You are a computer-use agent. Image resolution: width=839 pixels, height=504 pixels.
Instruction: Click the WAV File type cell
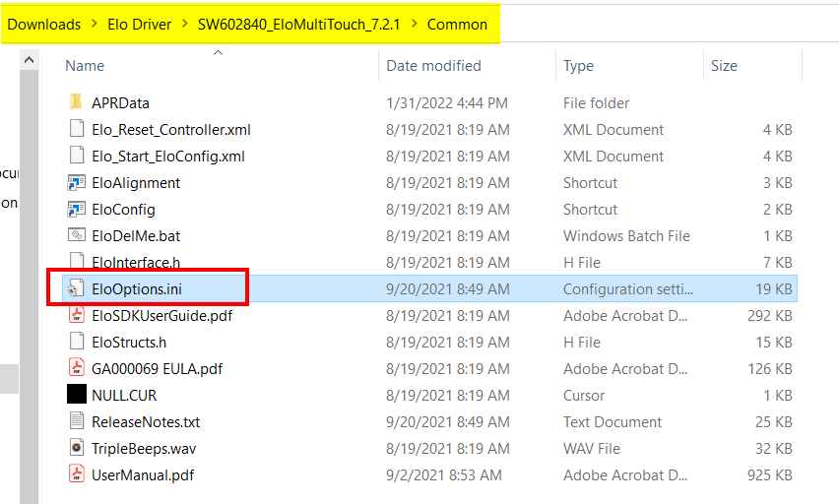(x=591, y=448)
